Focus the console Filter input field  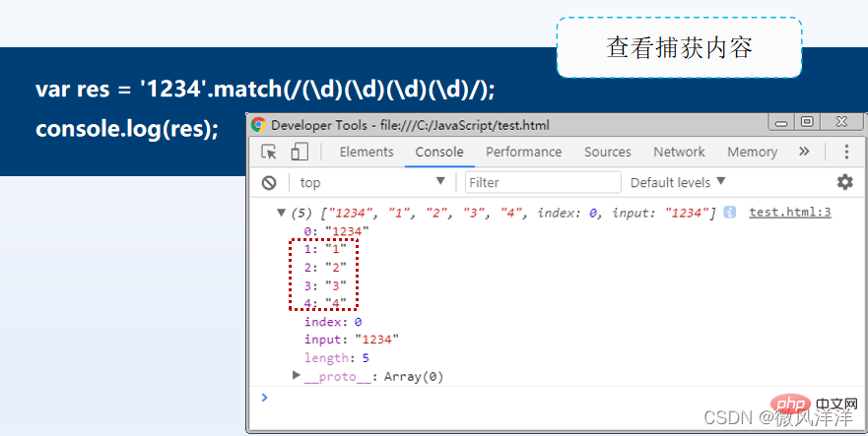[x=543, y=182]
